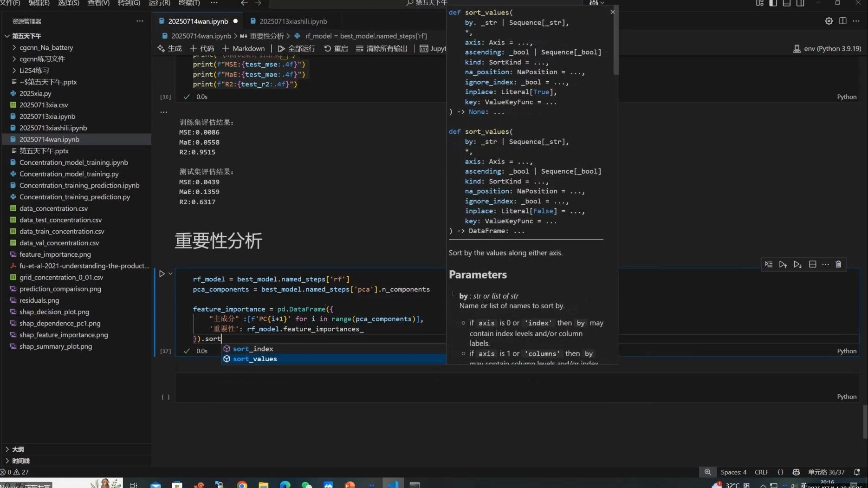The height and width of the screenshot is (488, 868).
Task: Click the language mode braces icon in the status bar
Action: point(780,472)
